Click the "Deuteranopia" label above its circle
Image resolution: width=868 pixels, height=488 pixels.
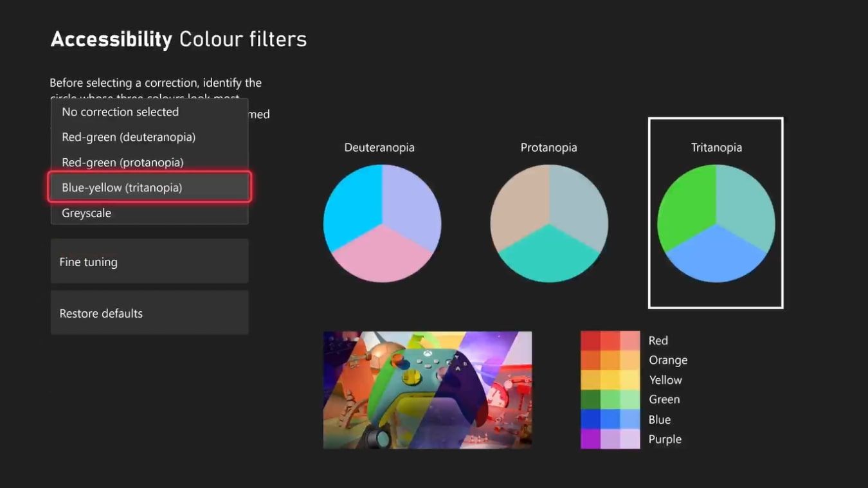(x=379, y=147)
